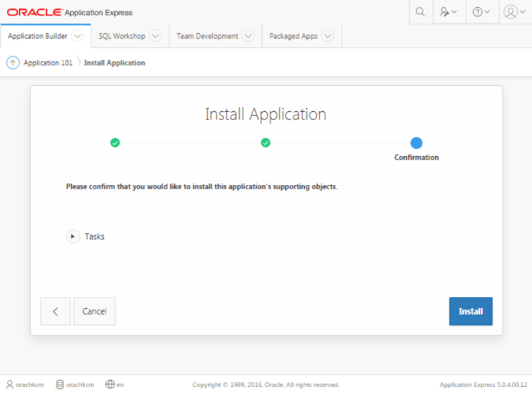This screenshot has height=394, width=532.
Task: Open the help question mark menu
Action: (x=481, y=12)
